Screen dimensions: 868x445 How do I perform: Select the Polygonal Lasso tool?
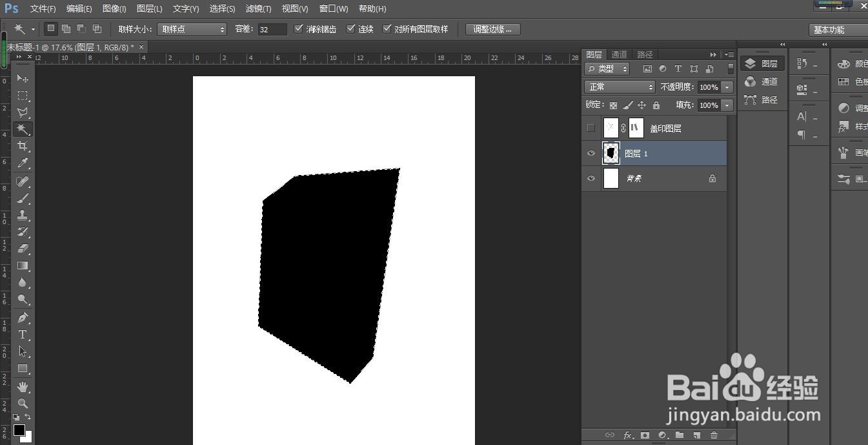[23, 112]
